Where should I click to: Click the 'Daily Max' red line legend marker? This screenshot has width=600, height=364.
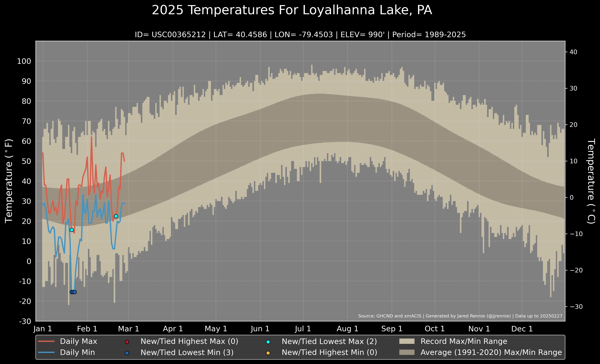point(46,341)
